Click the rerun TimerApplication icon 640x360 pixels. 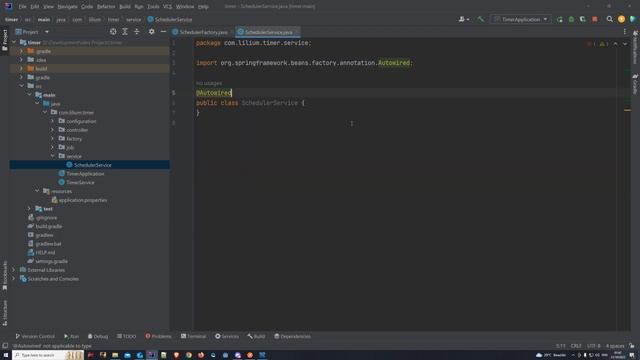tap(560, 19)
